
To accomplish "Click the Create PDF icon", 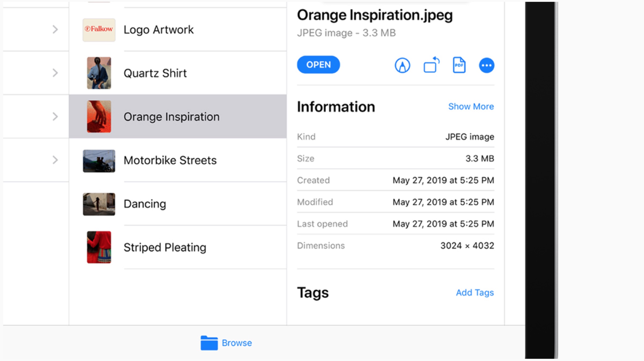I will [x=459, y=65].
